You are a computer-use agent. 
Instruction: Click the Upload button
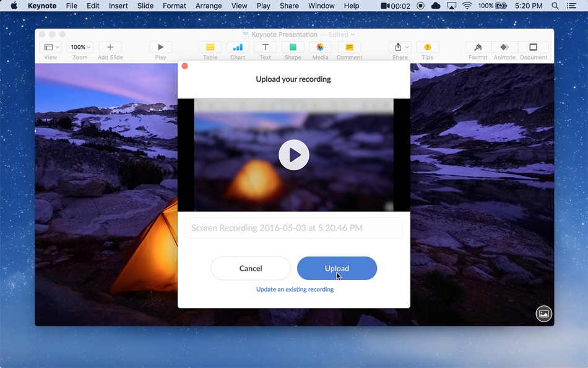point(337,268)
